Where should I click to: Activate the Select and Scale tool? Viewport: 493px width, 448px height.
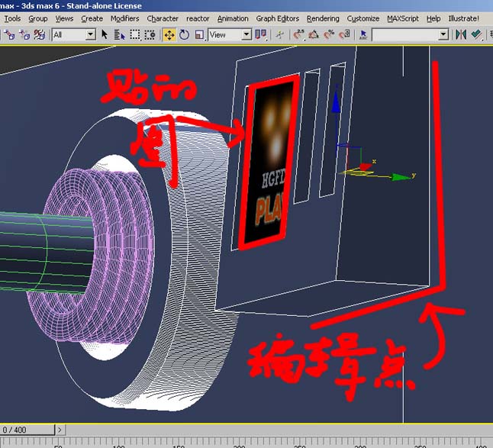click(199, 34)
